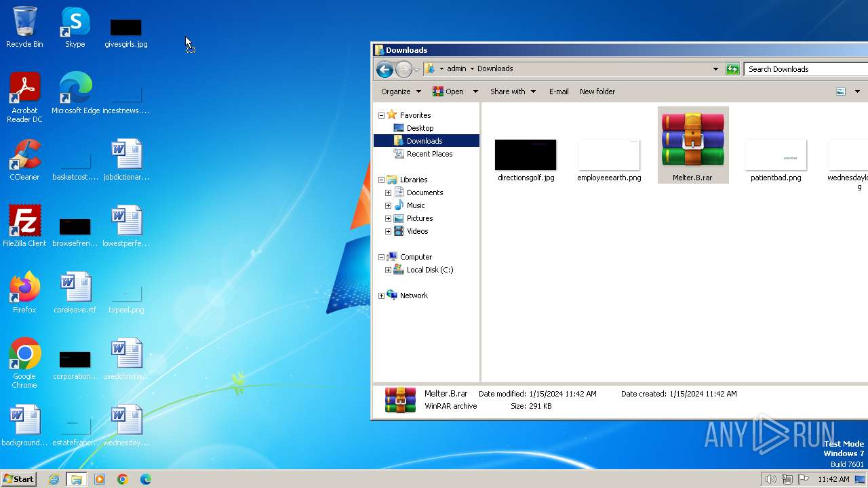
Task: Click the Chrome taskbar icon
Action: tap(123, 479)
